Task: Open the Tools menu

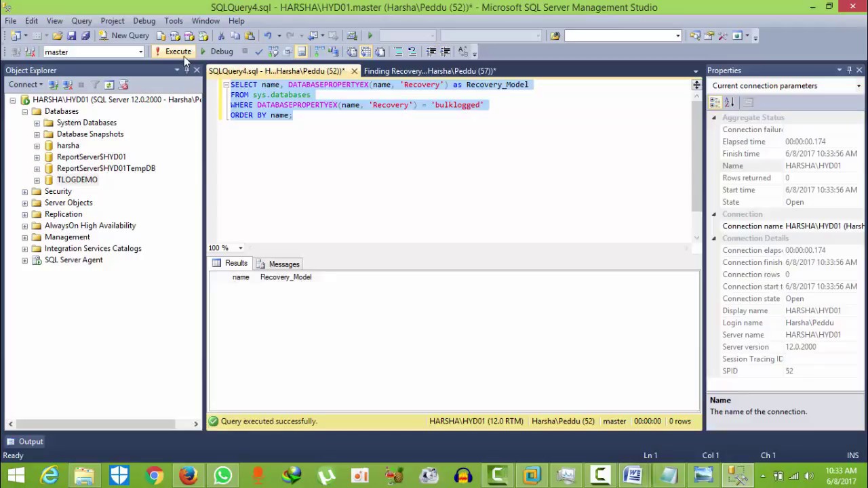Action: (x=174, y=21)
